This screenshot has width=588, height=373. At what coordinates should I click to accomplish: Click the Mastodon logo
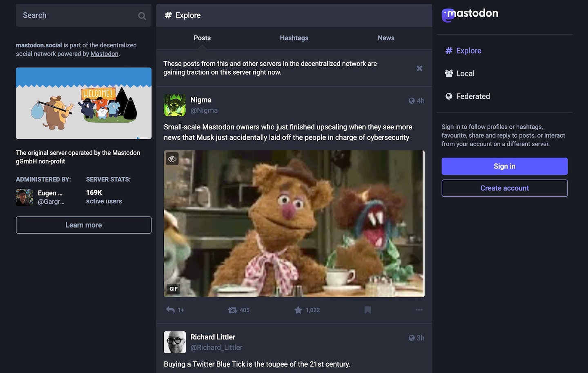(470, 15)
